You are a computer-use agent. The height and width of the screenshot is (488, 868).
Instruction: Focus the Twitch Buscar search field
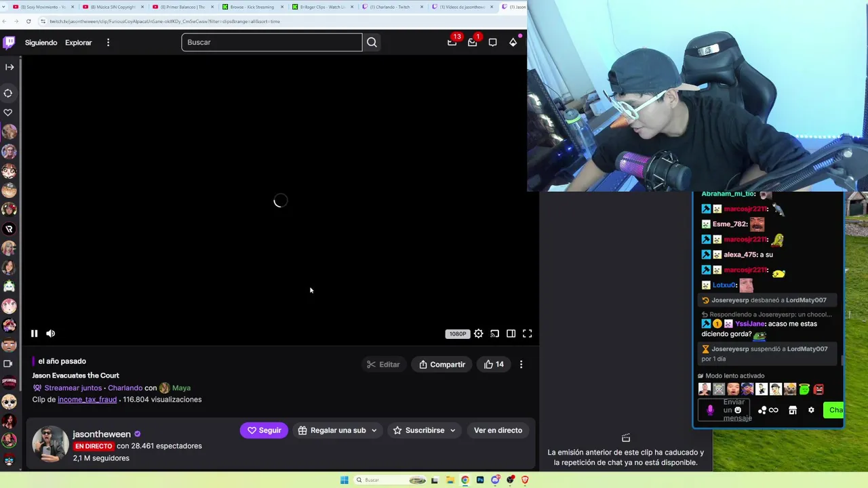[272, 42]
